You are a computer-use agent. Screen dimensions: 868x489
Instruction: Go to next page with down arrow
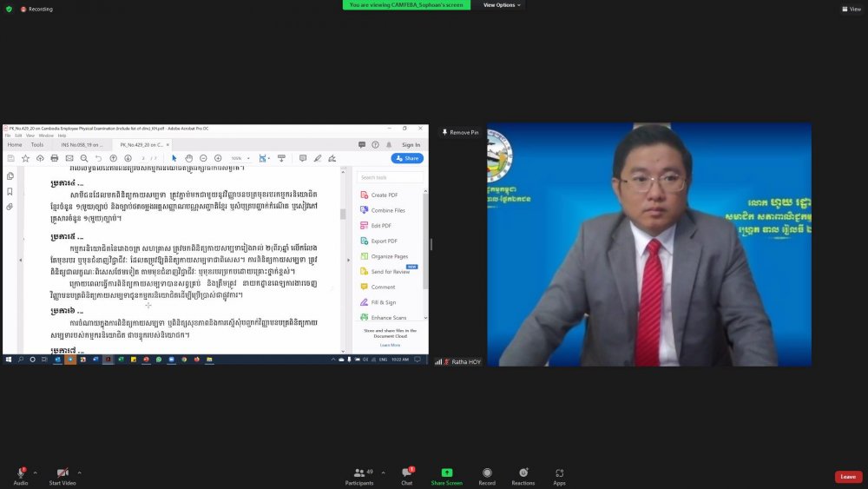tap(128, 158)
